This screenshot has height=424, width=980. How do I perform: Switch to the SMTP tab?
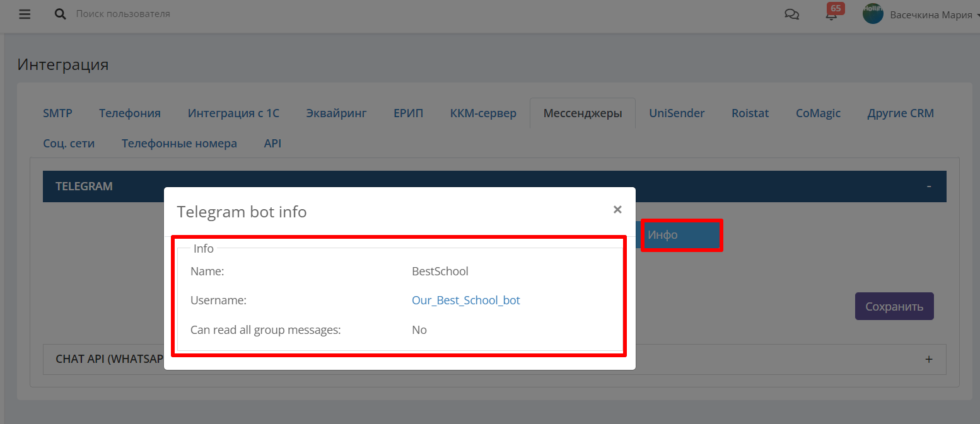[x=57, y=113]
